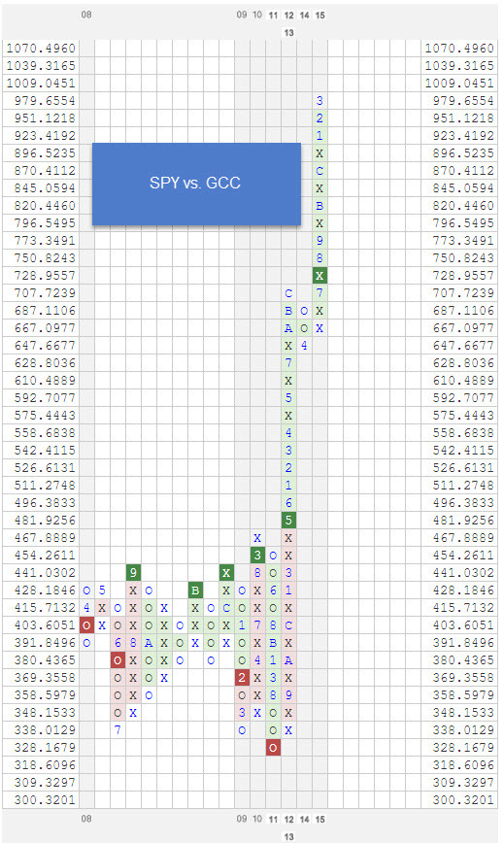504x843 pixels.
Task: Click the 1070.4960 price label on the left axis
Action: 41,49
